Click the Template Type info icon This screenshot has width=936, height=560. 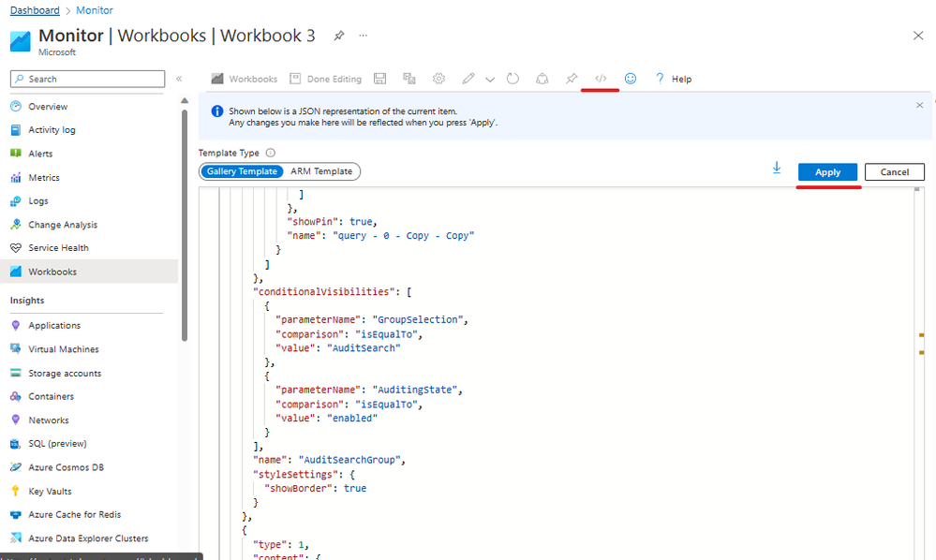[x=271, y=153]
